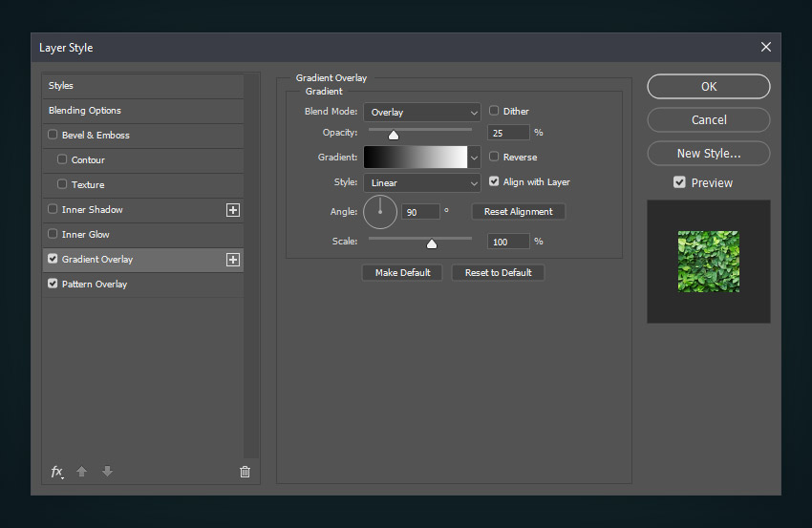Click the move effect up arrow
The image size is (812, 528).
[82, 472]
